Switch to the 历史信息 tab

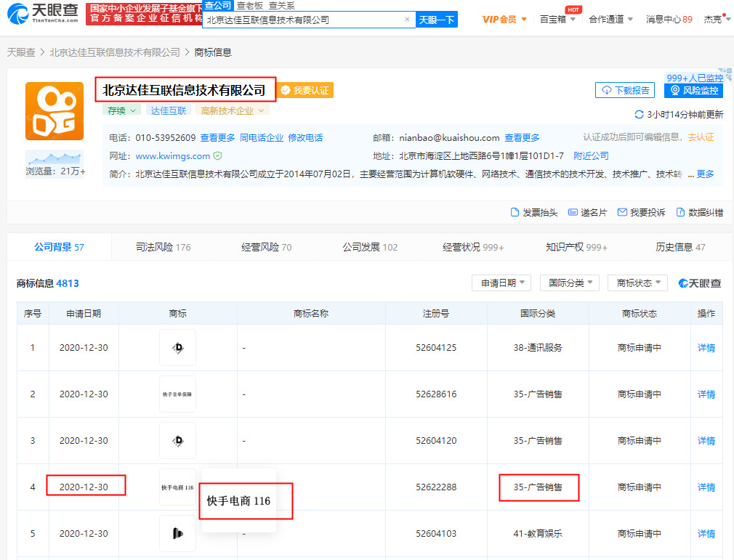(680, 247)
